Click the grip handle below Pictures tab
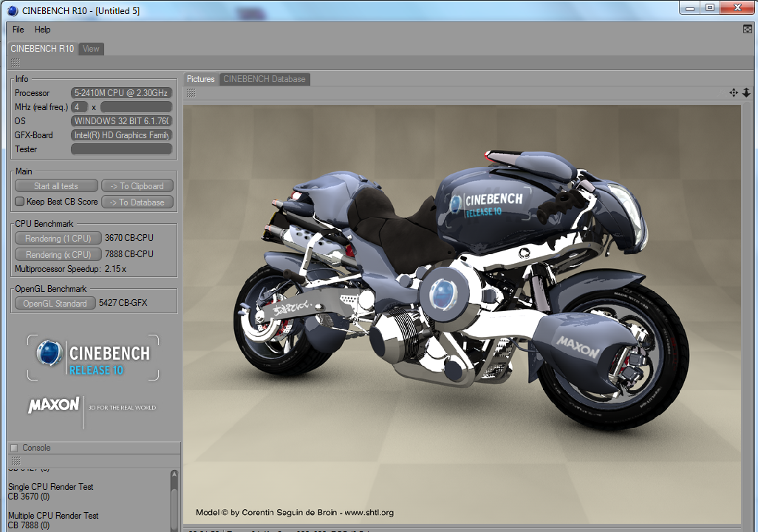The height and width of the screenshot is (532, 758). tap(191, 93)
